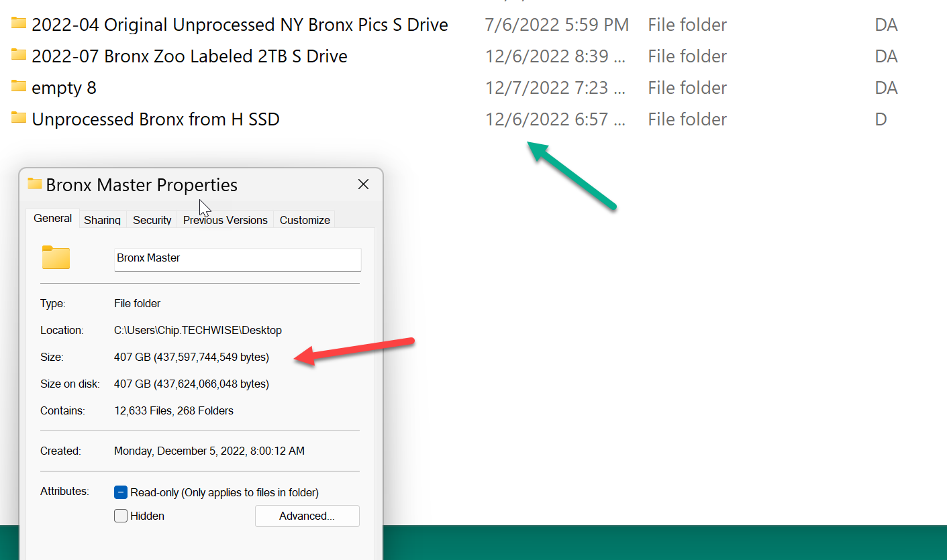Click the folder name field showing "Bronx Master"

click(238, 259)
